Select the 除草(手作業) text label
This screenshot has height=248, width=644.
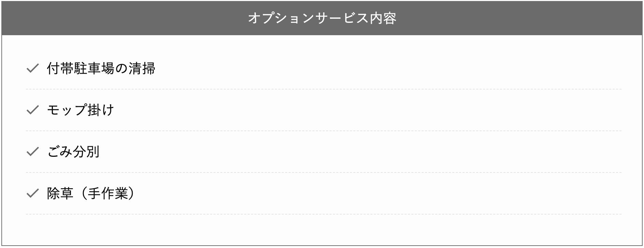click(x=91, y=194)
